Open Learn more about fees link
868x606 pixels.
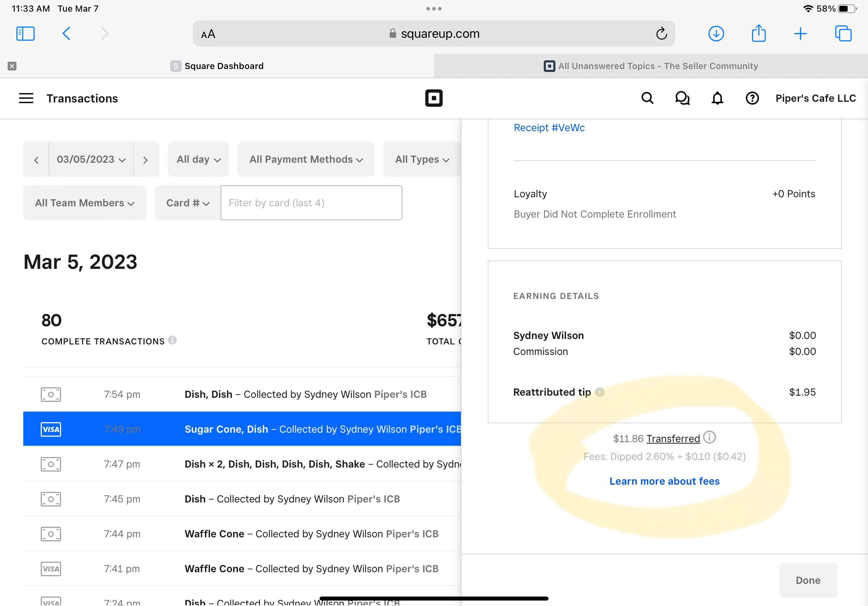(664, 481)
